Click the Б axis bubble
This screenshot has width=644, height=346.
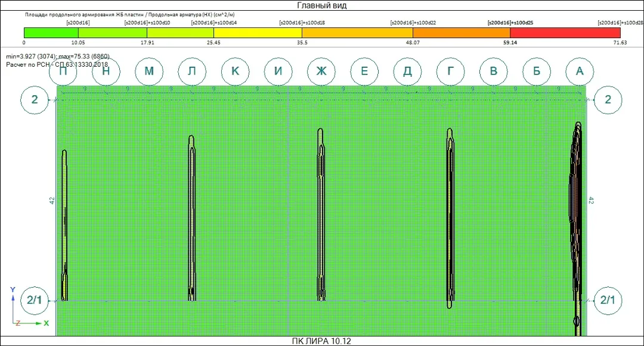[x=537, y=71]
